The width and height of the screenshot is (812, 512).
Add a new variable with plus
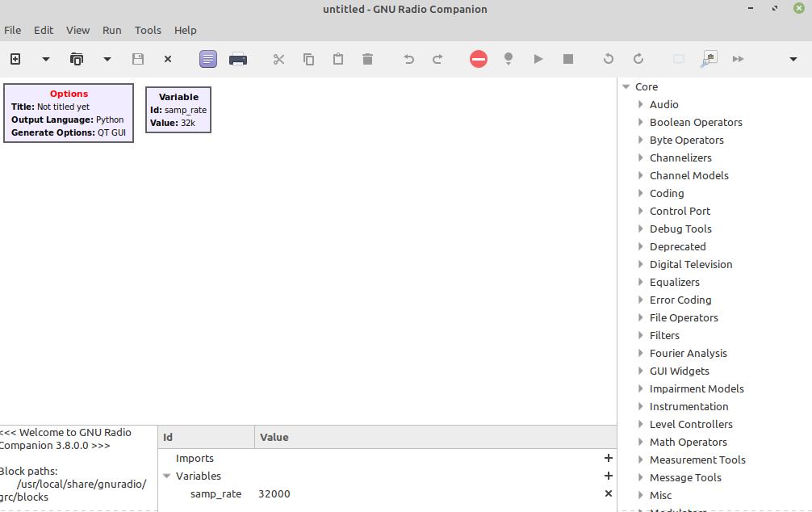609,476
